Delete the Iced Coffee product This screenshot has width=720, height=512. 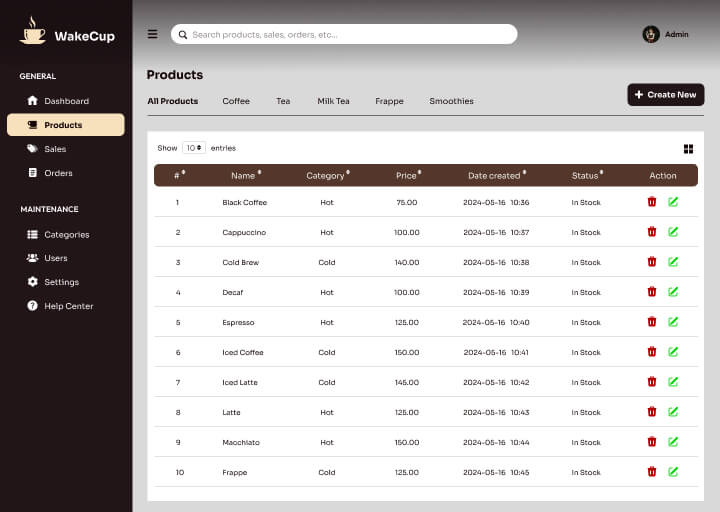click(652, 352)
